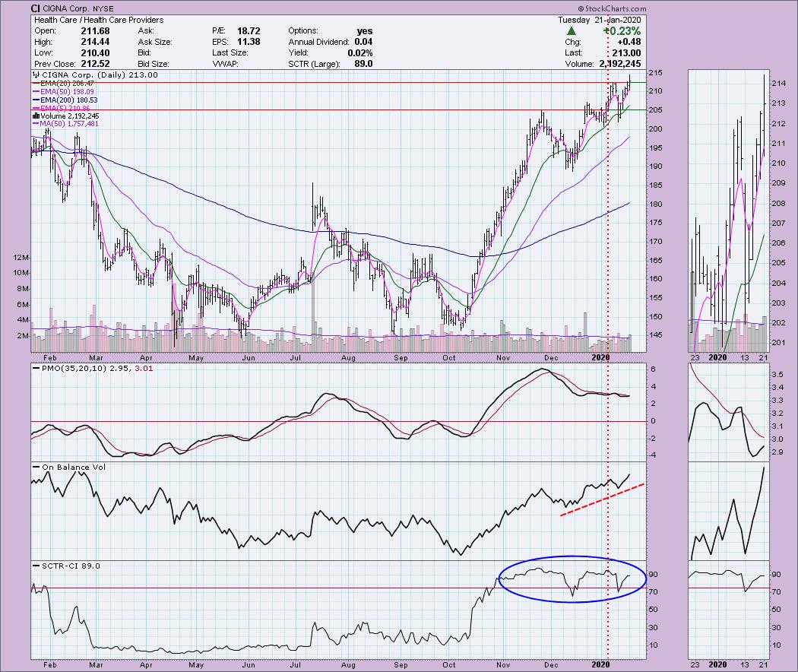This screenshot has height=672, width=798.
Task: Click the Options value 'yes'
Action: point(365,31)
